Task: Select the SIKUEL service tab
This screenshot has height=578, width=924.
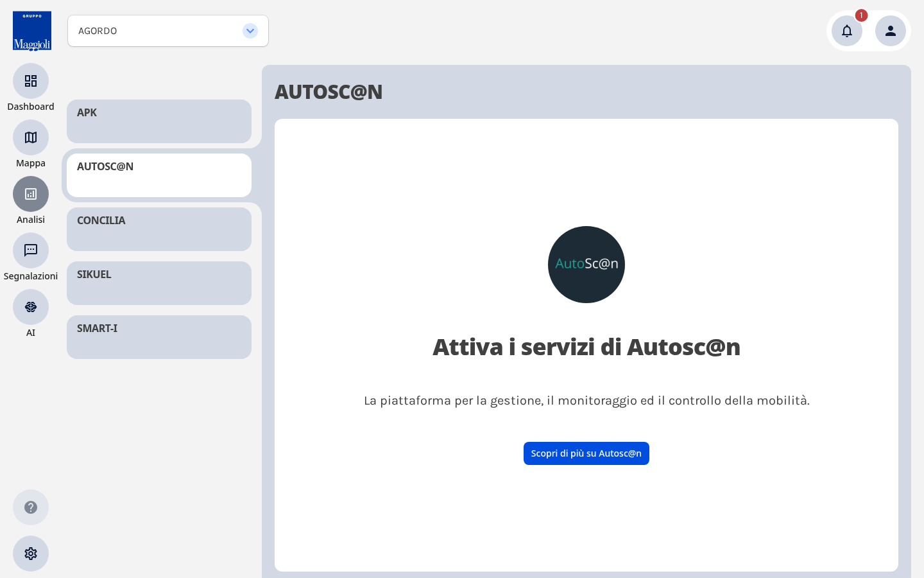Action: 159,283
